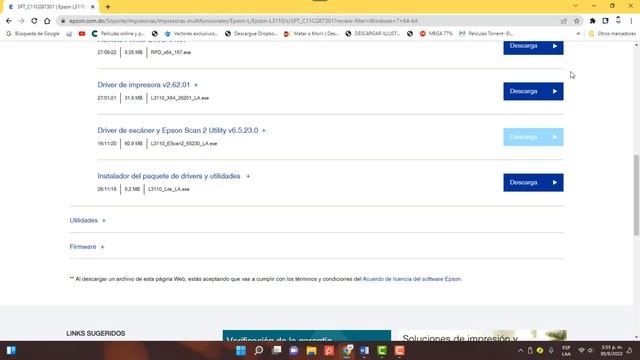Open the Wi-Fi network tray icon

coord(582,351)
